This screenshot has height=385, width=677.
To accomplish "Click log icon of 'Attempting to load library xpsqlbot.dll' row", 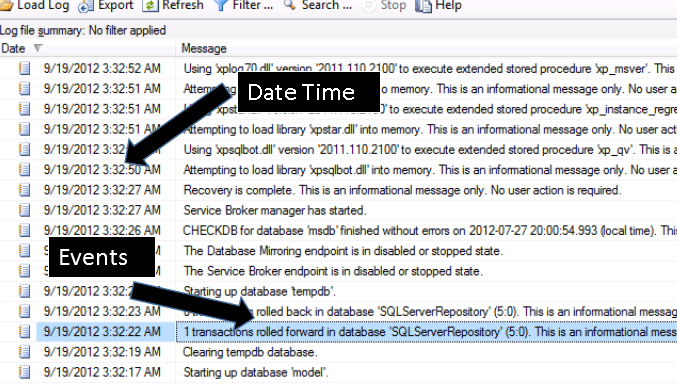I will click(24, 170).
